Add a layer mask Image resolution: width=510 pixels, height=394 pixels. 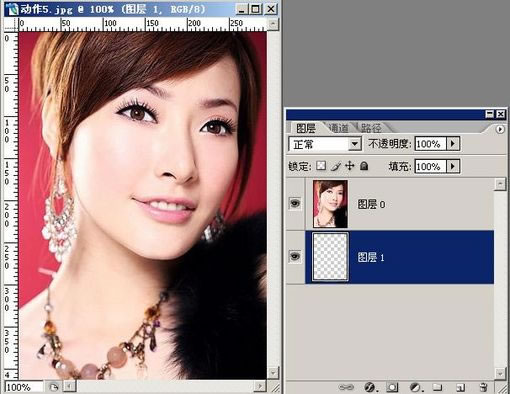tap(392, 387)
